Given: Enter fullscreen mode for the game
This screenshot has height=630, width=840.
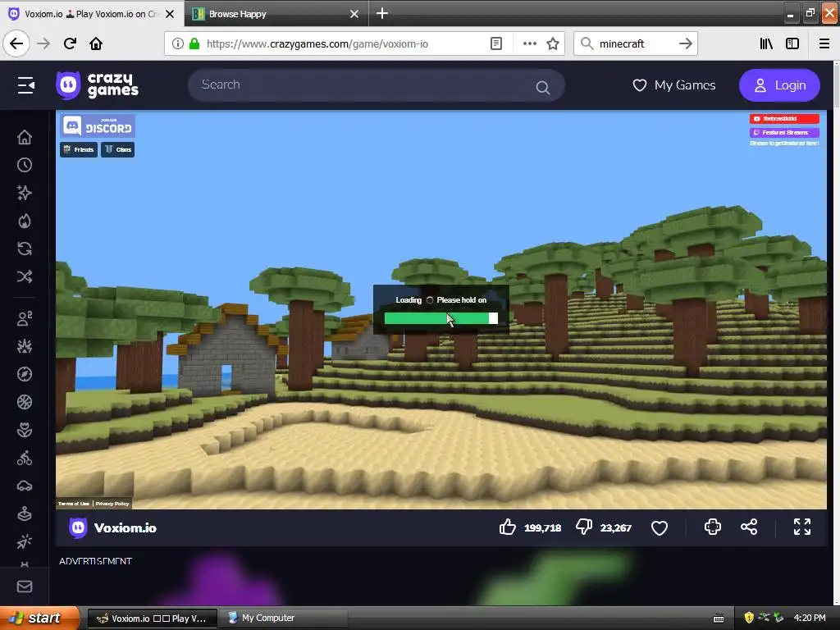Looking at the screenshot, I should click(x=802, y=527).
